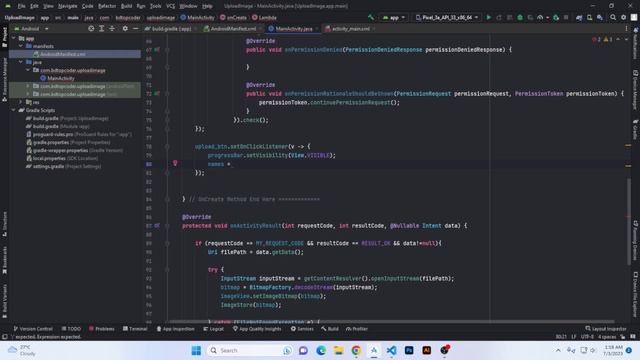Open Notifications bell on right sidebar

click(x=636, y=43)
